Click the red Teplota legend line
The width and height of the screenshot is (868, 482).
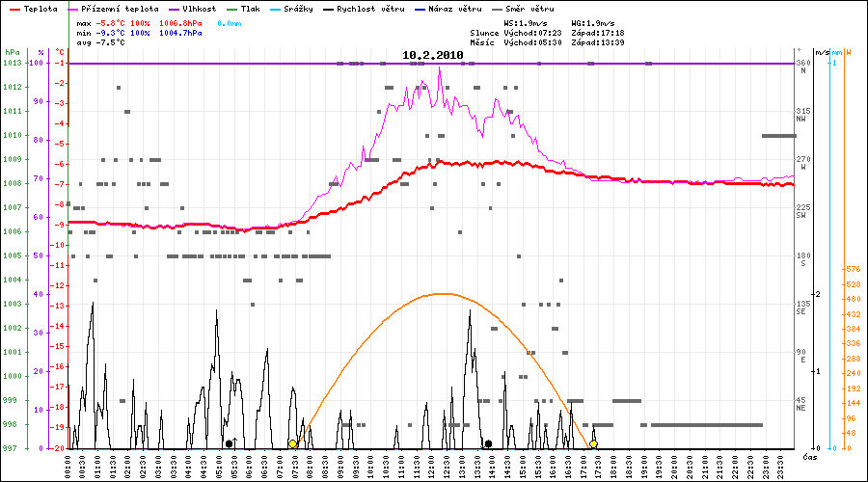(x=18, y=8)
